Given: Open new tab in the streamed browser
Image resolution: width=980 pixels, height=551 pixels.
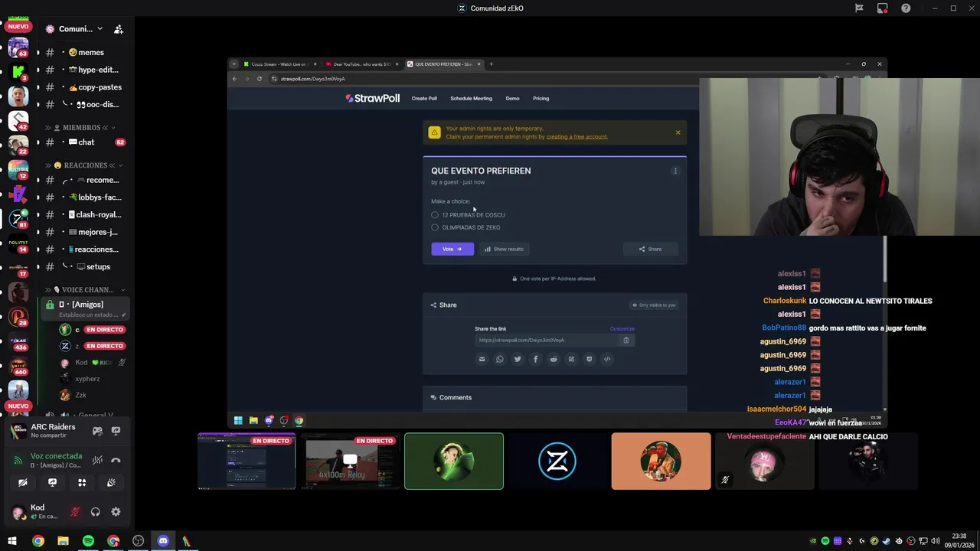Looking at the screenshot, I should click(491, 64).
